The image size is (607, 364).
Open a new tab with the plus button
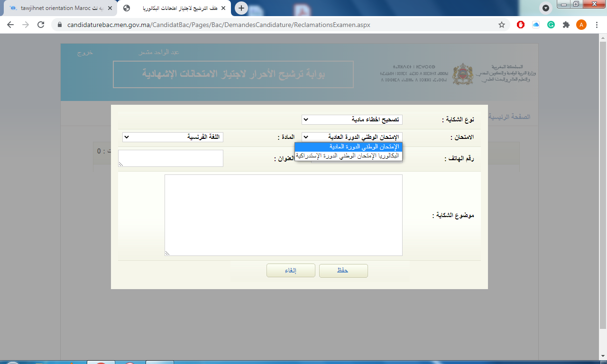coord(241,8)
